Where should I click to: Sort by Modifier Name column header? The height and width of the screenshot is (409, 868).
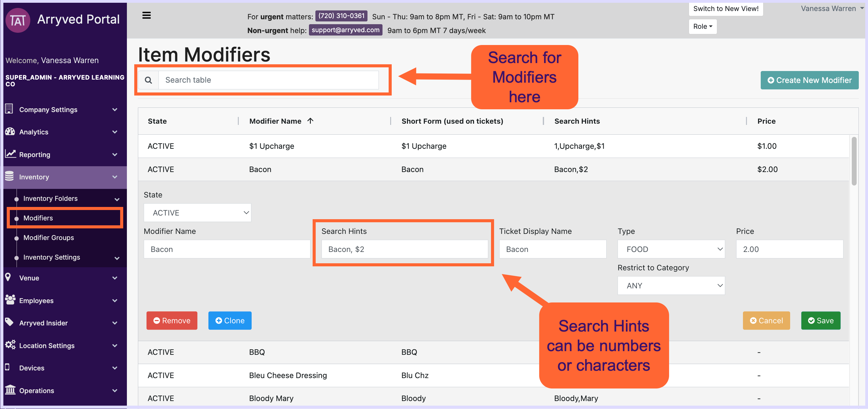pos(275,121)
